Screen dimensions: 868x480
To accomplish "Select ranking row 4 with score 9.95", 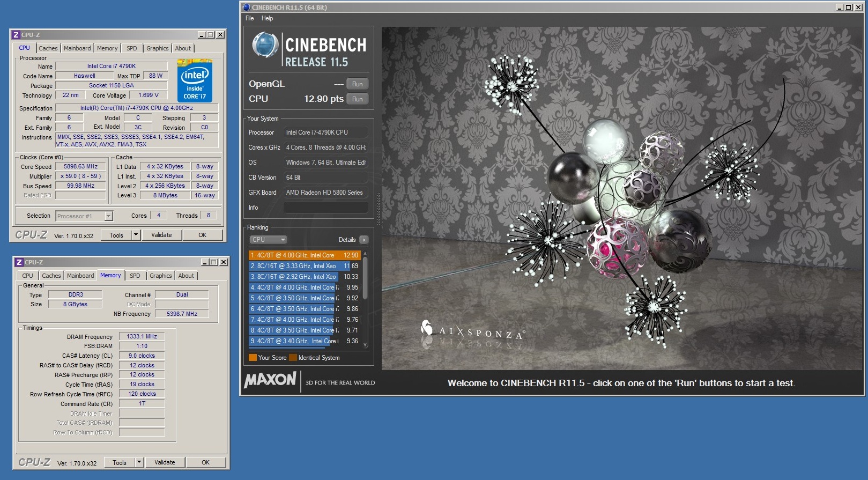I will pos(305,287).
